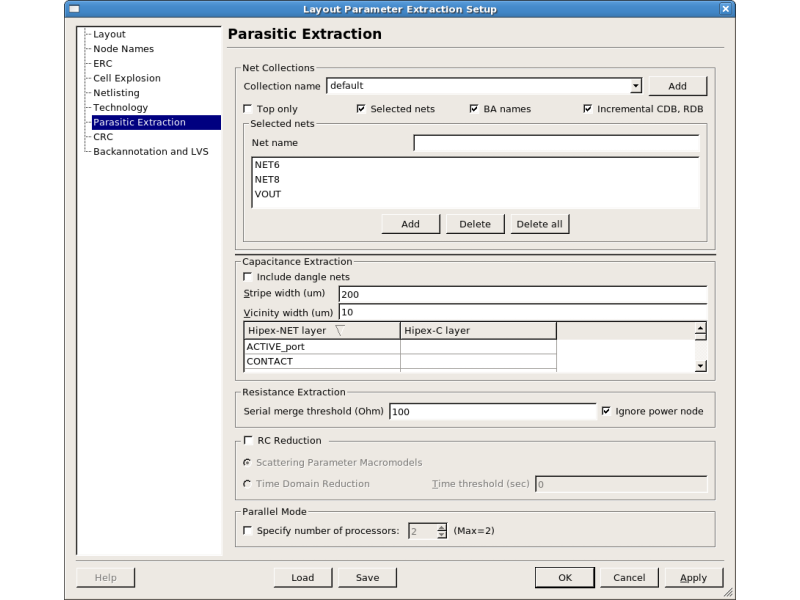Select Technology in the left tree

(x=120, y=107)
